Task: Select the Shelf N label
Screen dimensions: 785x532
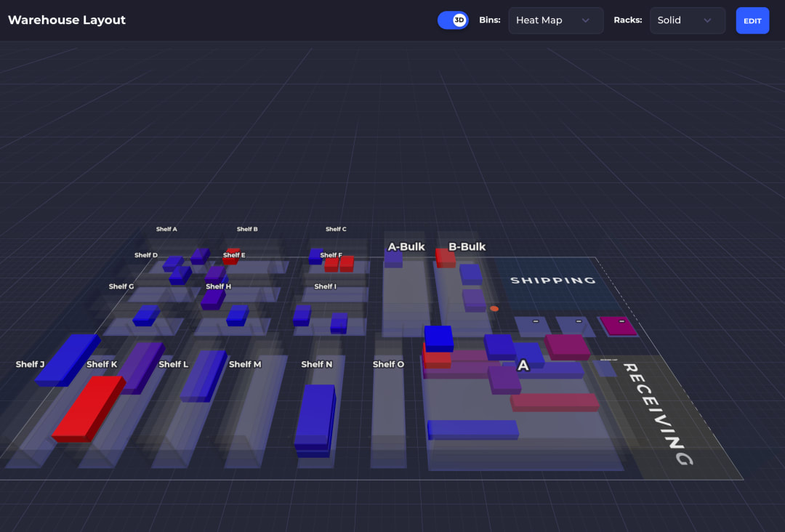Action: (316, 364)
